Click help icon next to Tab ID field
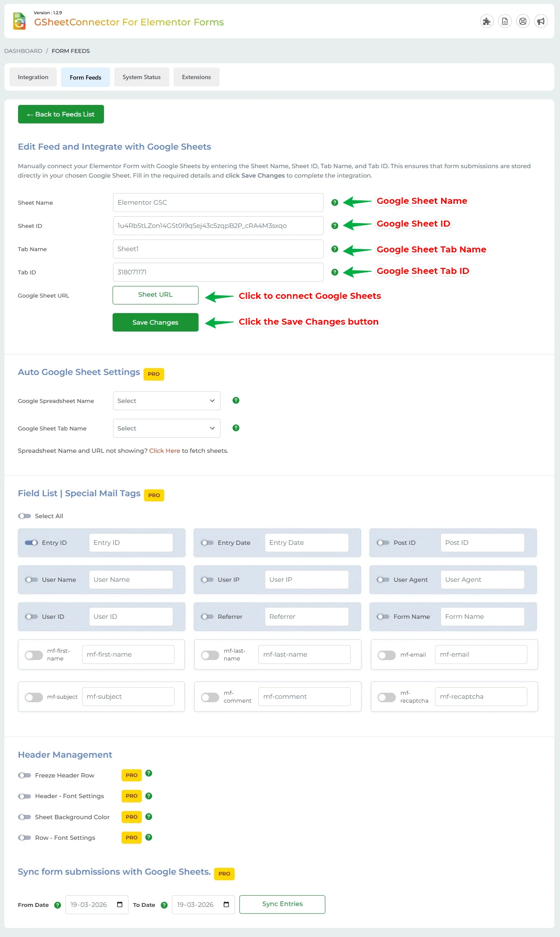Image resolution: width=560 pixels, height=937 pixels. pyautogui.click(x=335, y=272)
